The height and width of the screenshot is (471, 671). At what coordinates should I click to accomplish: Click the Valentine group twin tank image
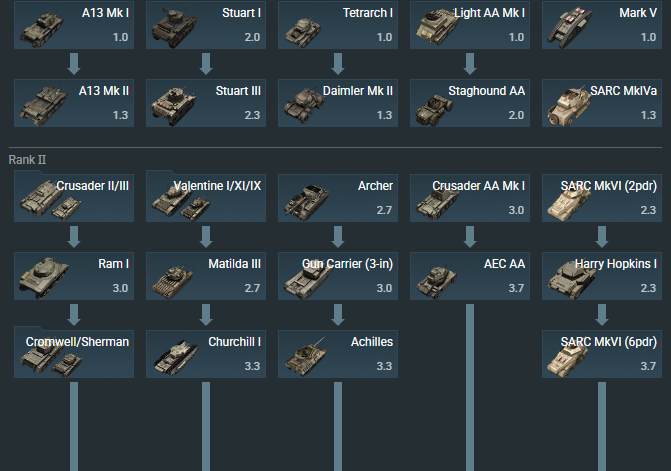point(181,202)
